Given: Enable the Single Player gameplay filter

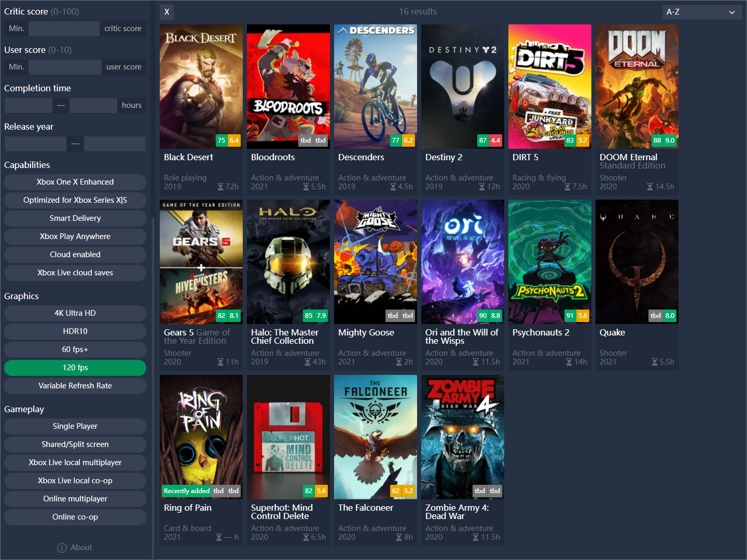Looking at the screenshot, I should 75,426.
